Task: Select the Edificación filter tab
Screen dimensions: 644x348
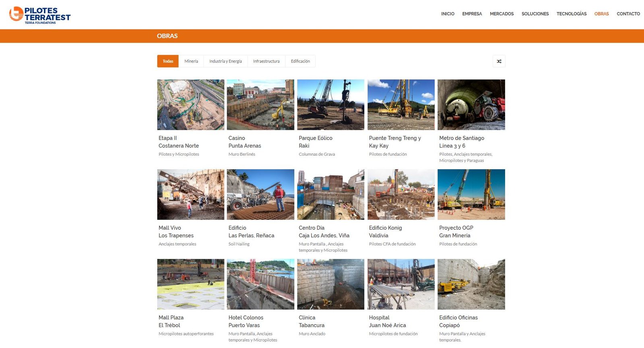Action: pyautogui.click(x=300, y=61)
